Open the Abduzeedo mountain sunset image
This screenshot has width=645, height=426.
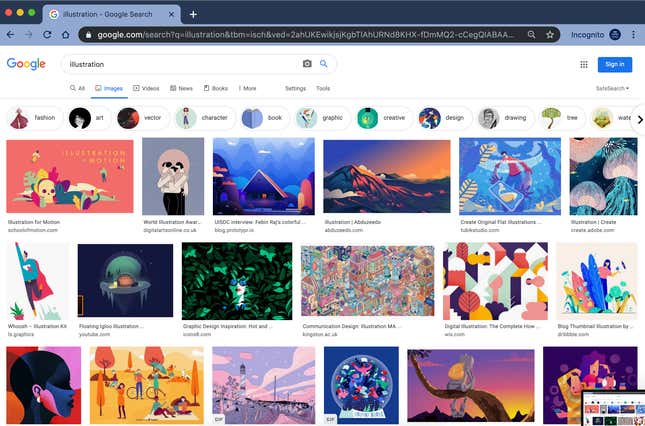(x=387, y=176)
